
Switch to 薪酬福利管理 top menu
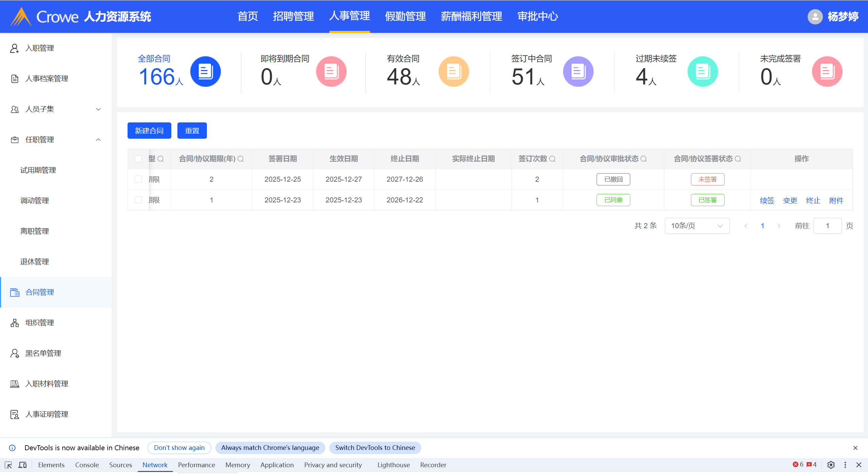click(x=471, y=16)
